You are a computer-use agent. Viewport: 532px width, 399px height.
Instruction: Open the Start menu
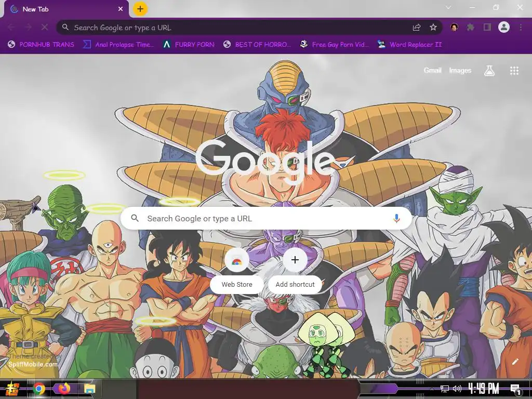click(x=11, y=389)
